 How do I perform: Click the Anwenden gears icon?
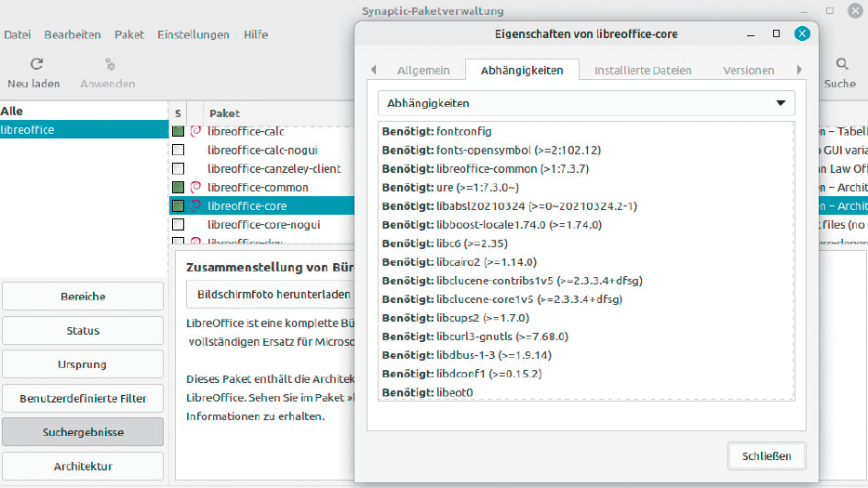[x=110, y=65]
